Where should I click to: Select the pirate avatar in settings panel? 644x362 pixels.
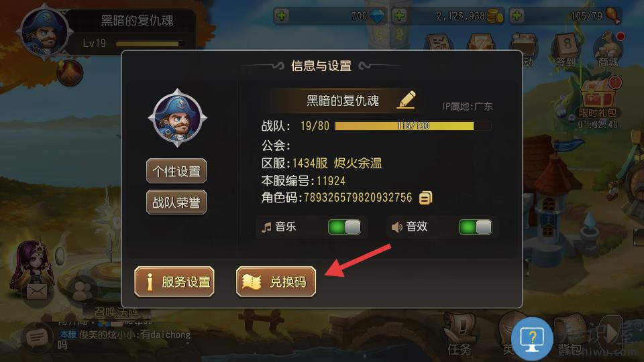(177, 118)
